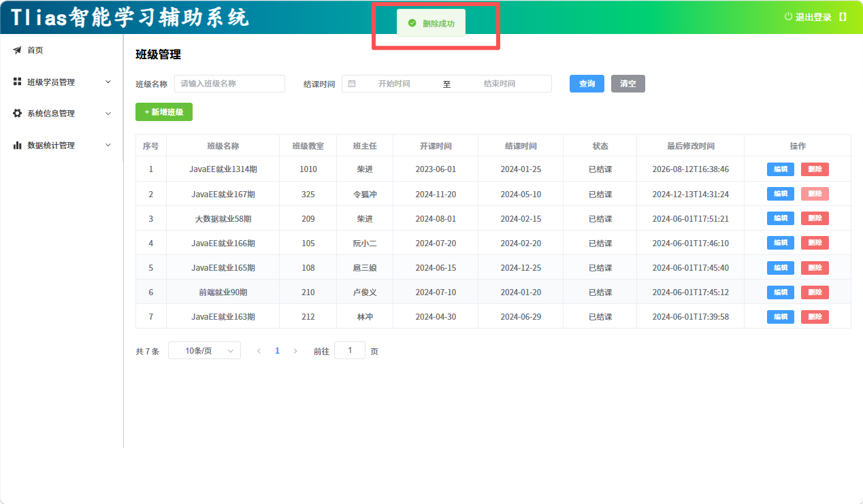The height and width of the screenshot is (504, 863).
Task: Delete the JavaEE就业167期 row
Action: pos(815,194)
